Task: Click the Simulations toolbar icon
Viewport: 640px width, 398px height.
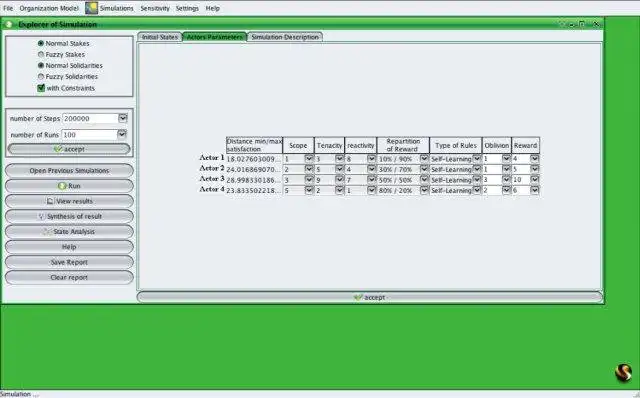Action: pyautogui.click(x=91, y=8)
